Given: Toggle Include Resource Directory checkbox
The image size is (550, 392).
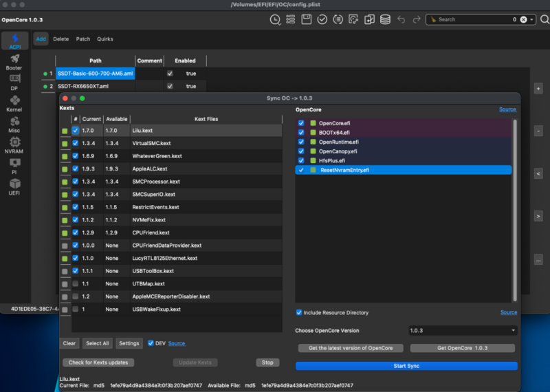Looking at the screenshot, I should (298, 313).
